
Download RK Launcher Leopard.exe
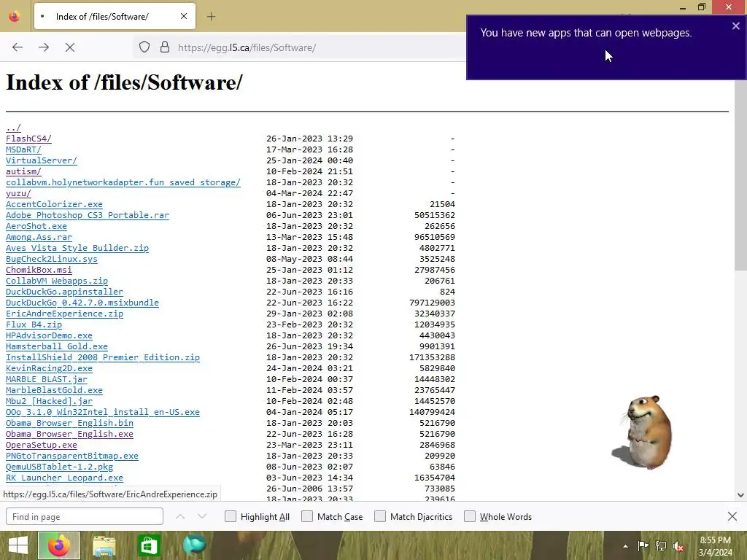pyautogui.click(x=64, y=478)
